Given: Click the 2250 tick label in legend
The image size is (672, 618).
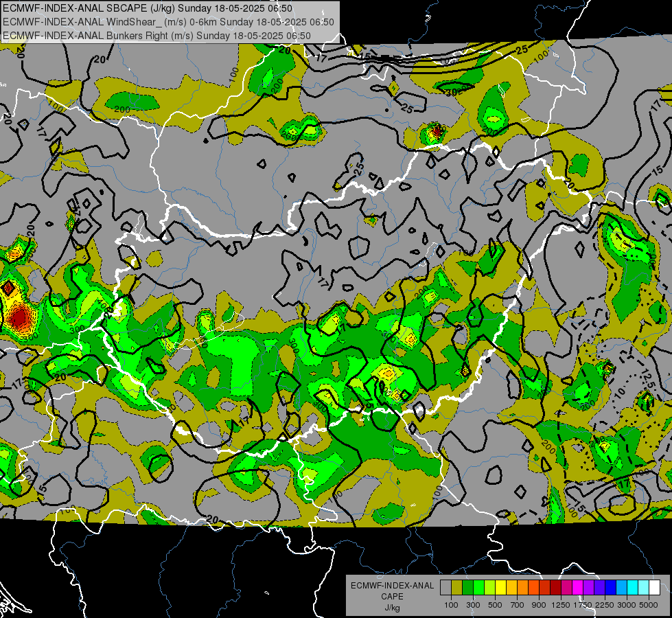Looking at the screenshot, I should [x=604, y=605].
